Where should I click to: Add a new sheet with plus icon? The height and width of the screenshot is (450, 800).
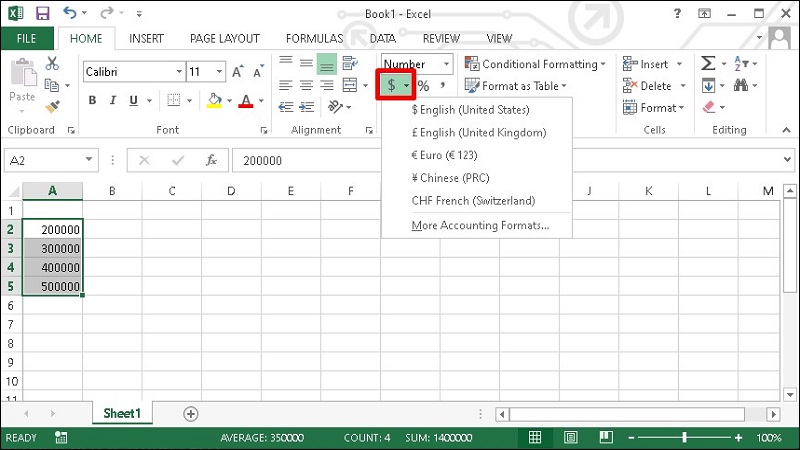pyautogui.click(x=191, y=414)
